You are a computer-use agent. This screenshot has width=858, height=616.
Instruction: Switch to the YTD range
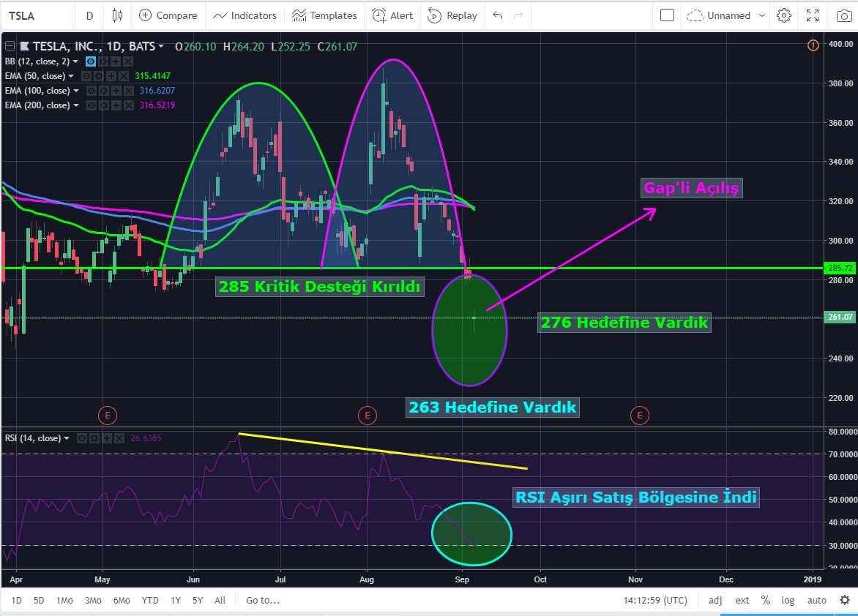point(150,600)
